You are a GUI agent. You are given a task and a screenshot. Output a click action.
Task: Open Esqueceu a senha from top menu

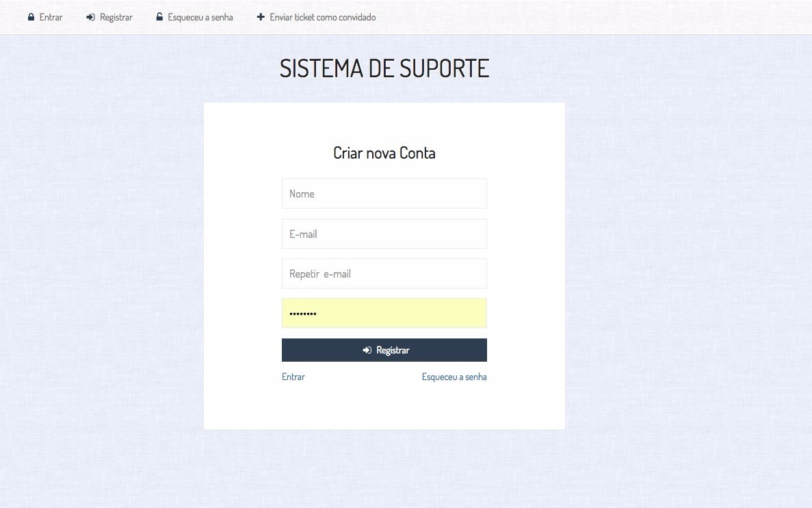[200, 17]
